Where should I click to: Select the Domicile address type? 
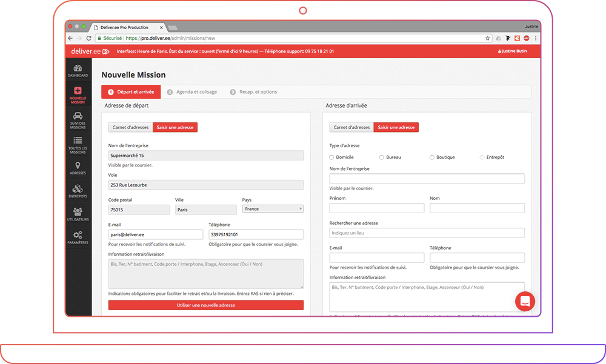click(331, 157)
